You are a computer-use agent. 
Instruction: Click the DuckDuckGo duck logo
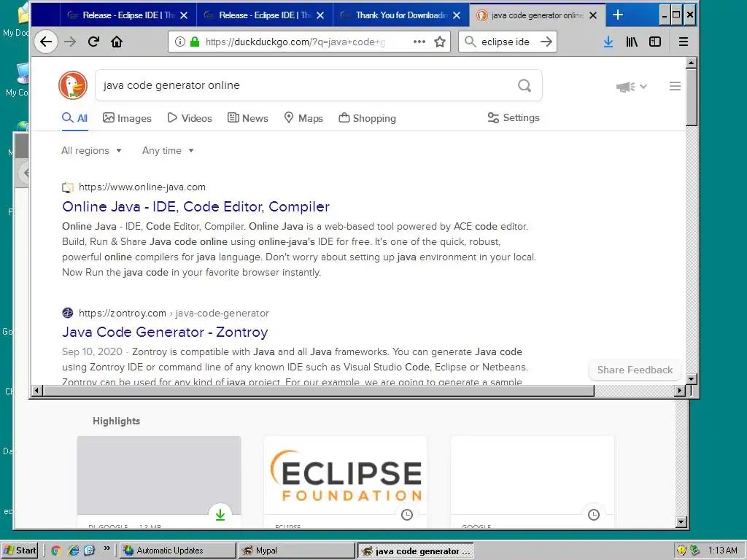click(73, 85)
